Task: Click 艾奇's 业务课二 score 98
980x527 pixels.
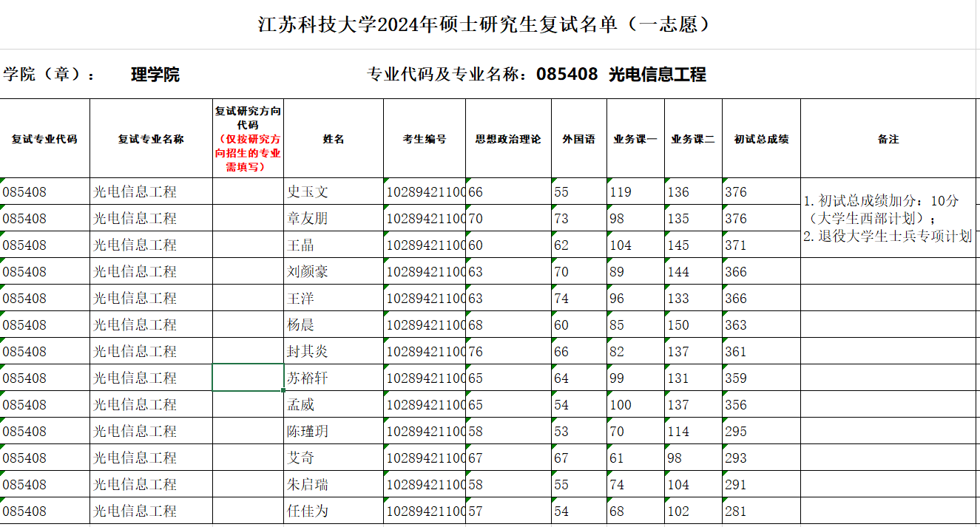Action: (x=693, y=458)
